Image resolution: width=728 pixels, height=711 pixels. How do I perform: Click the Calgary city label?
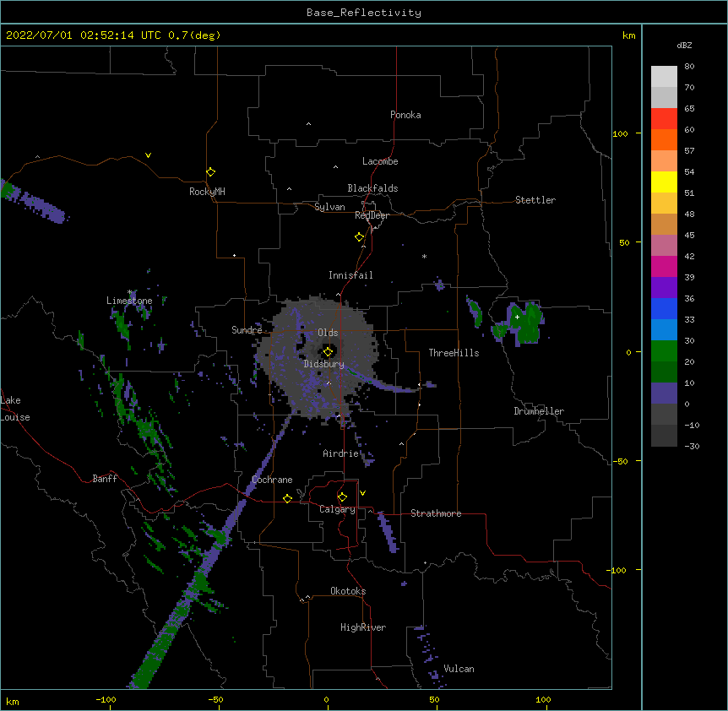(338, 509)
